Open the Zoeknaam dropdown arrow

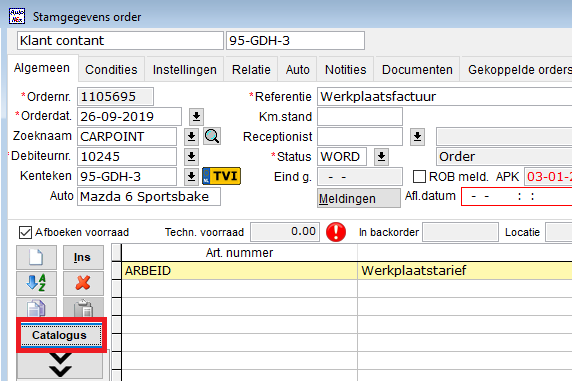click(191, 136)
